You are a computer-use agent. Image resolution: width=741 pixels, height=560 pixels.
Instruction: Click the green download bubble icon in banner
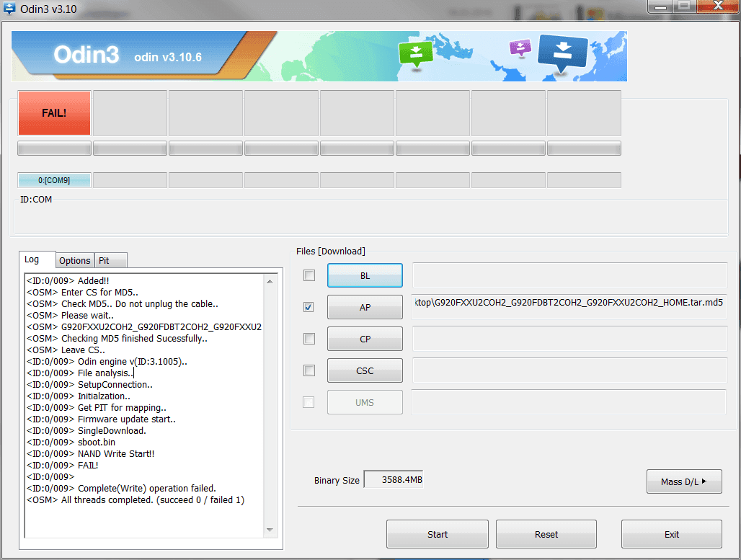pyautogui.click(x=416, y=55)
